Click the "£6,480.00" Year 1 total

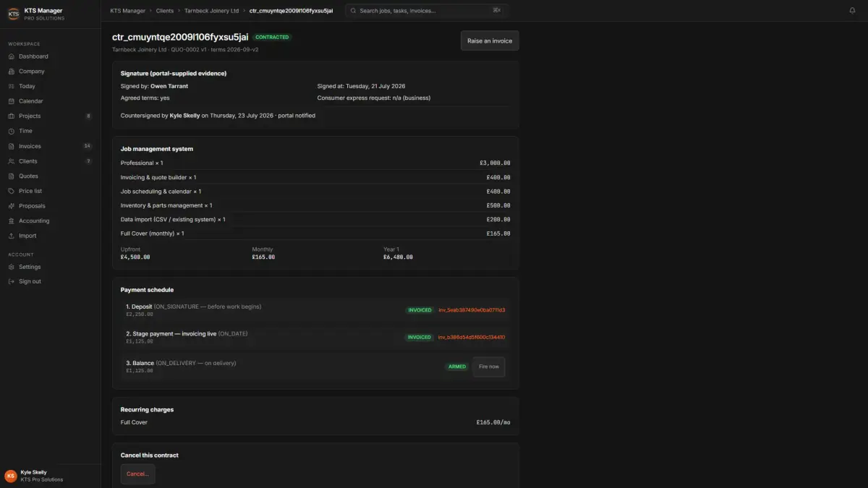pyautogui.click(x=398, y=257)
